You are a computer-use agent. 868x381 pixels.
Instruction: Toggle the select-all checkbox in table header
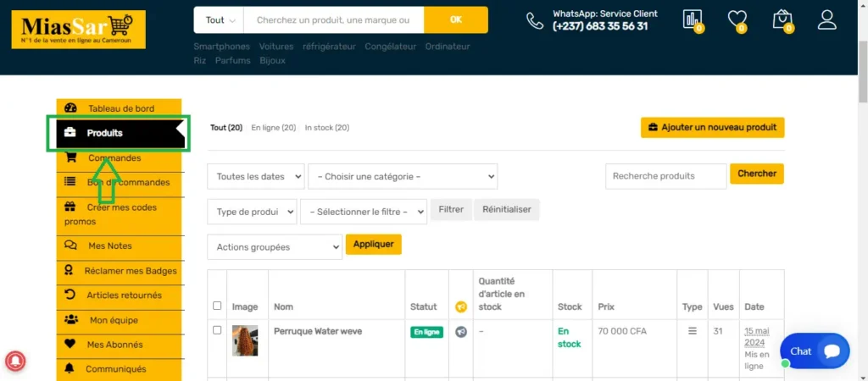tap(218, 306)
